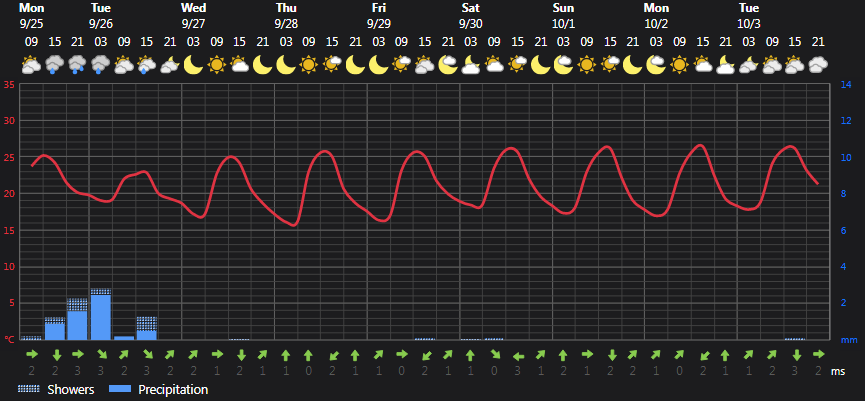Click the downward wind arrow for Wed 9/27 15

240,354
